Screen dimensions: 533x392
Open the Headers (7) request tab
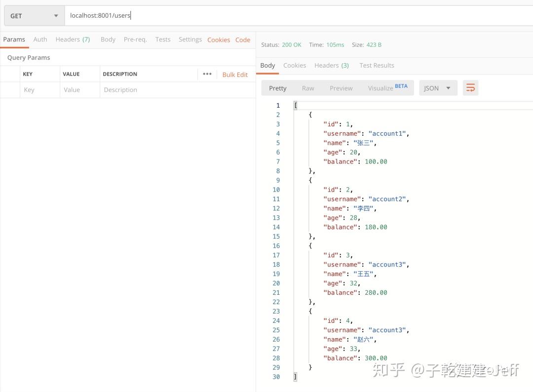coord(73,39)
